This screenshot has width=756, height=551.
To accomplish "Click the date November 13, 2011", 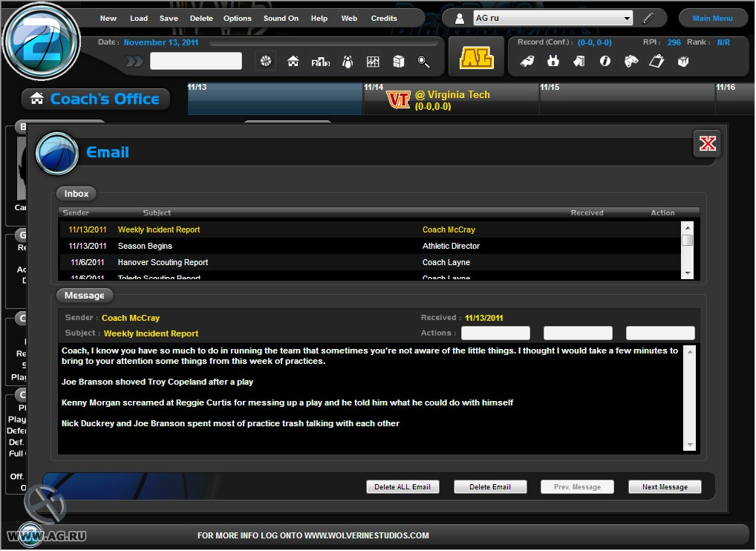I will tap(161, 42).
